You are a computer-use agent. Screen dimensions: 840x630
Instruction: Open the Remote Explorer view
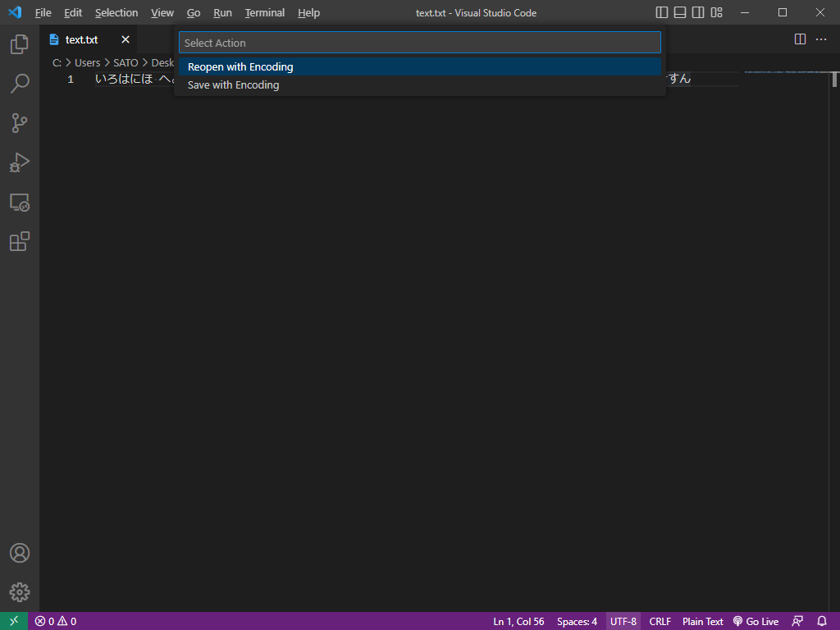pos(20,203)
